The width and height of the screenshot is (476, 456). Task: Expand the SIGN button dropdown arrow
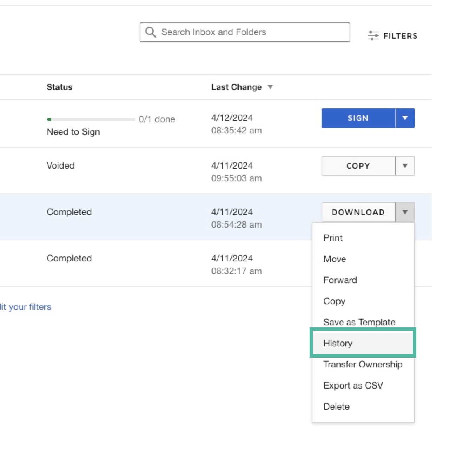(x=405, y=118)
